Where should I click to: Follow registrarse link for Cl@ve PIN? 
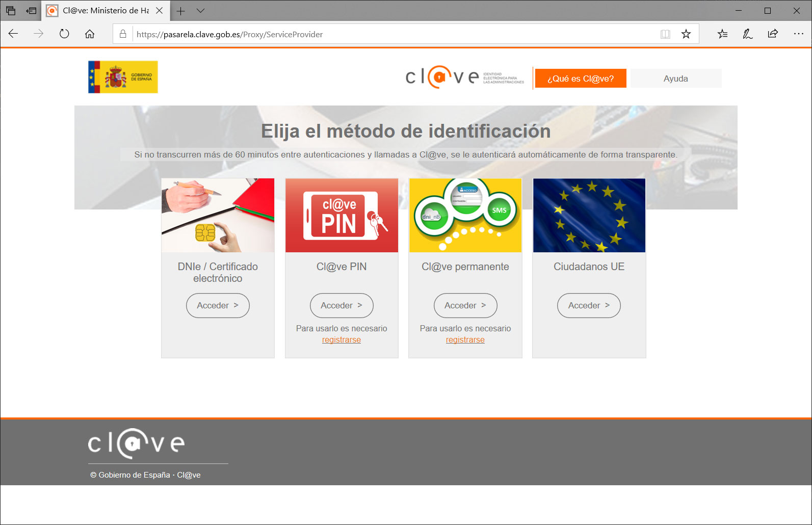pos(342,340)
